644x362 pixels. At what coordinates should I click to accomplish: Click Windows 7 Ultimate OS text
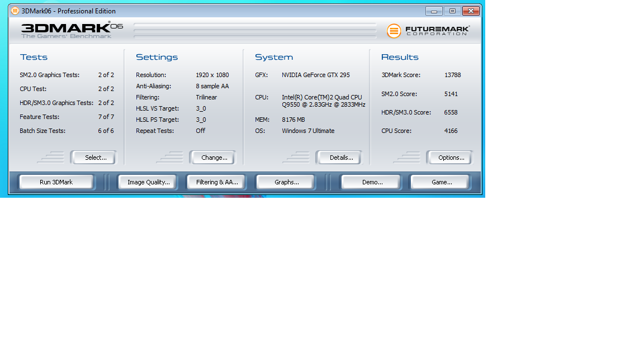[308, 131]
